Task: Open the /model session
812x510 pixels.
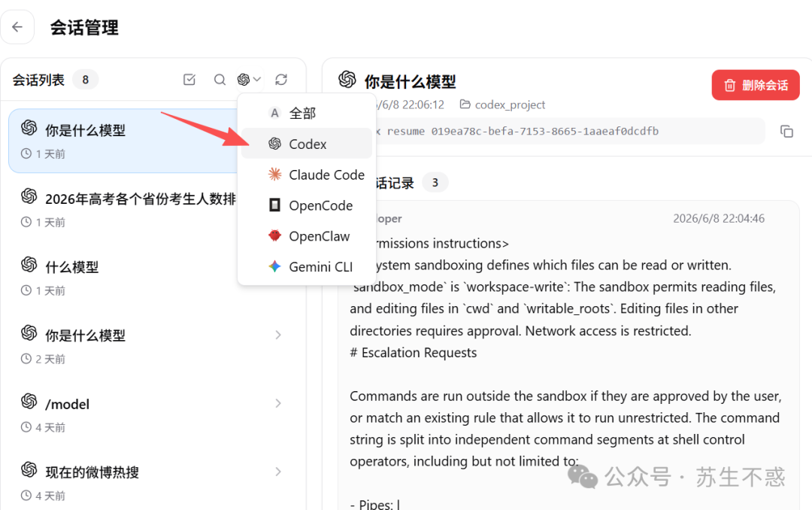Action: (x=153, y=414)
